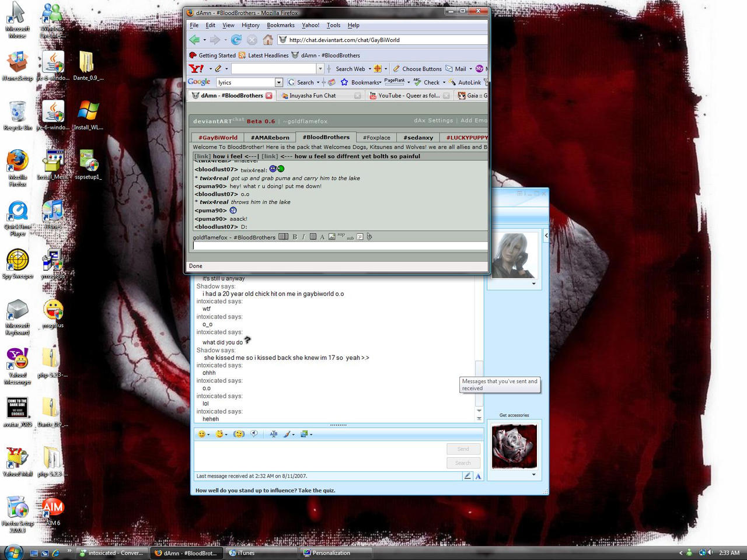Image resolution: width=747 pixels, height=560 pixels.
Task: Expand the PageRank dropdown arrow
Action: 408,82
